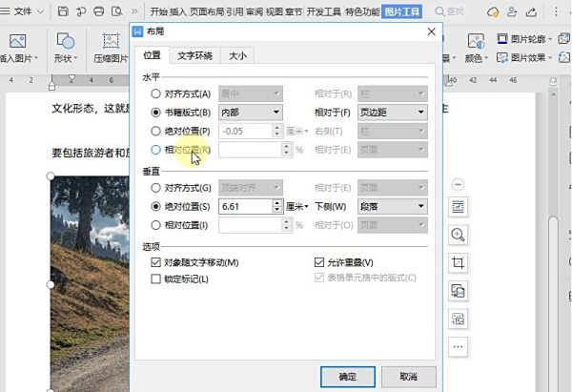Image resolution: width=572 pixels, height=392 pixels.
Task: Click the ruler first-line indent marker
Action: click(x=71, y=78)
